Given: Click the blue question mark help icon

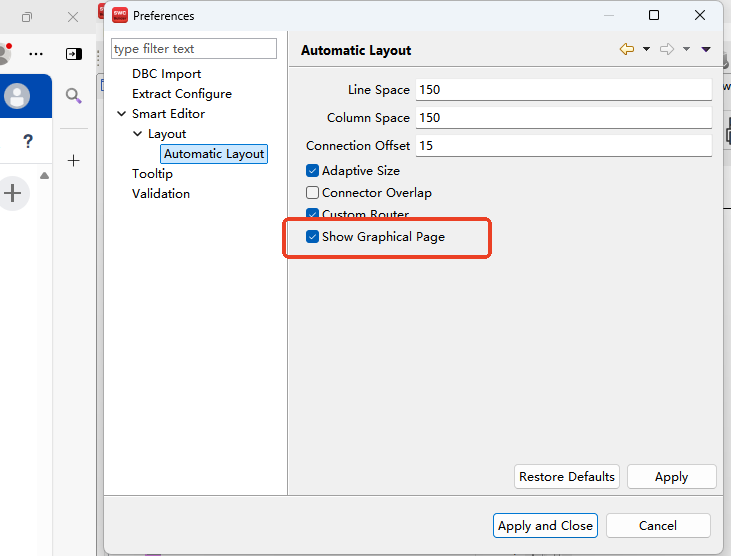Looking at the screenshot, I should coord(28,142).
